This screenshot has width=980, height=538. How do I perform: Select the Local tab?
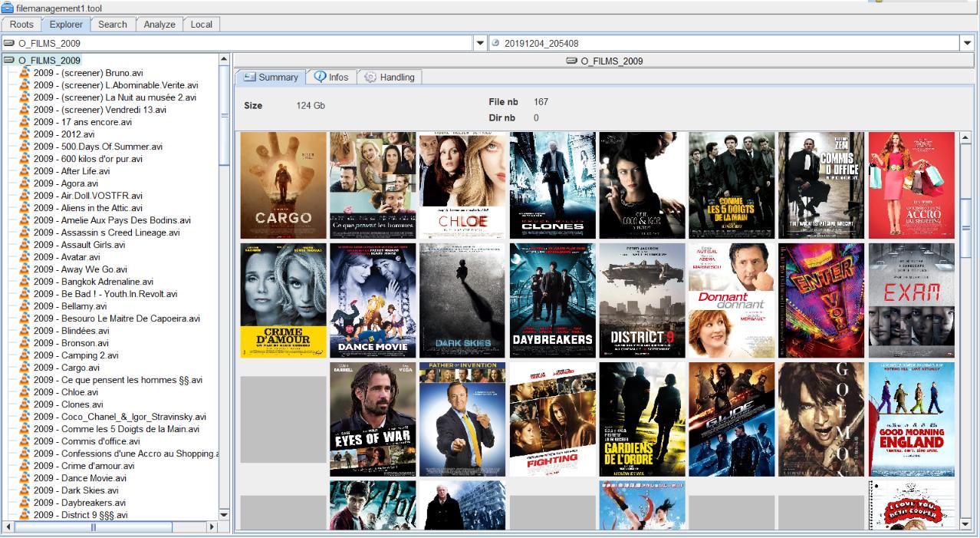click(202, 25)
